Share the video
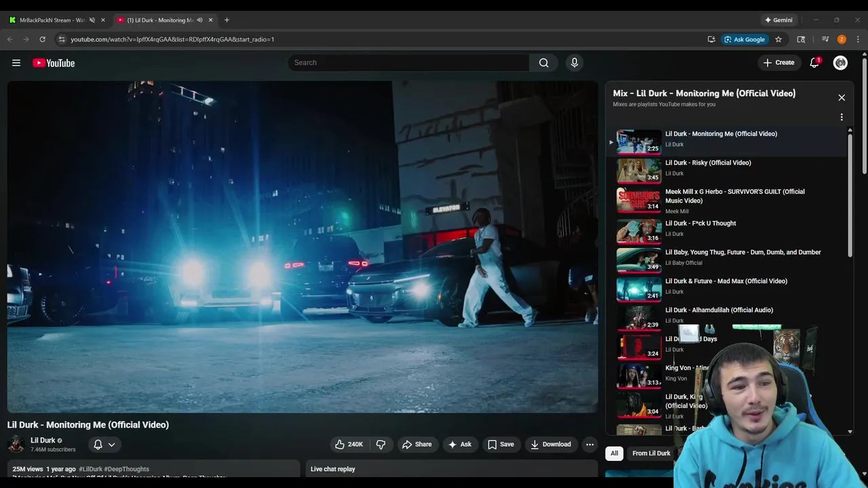 pos(416,445)
